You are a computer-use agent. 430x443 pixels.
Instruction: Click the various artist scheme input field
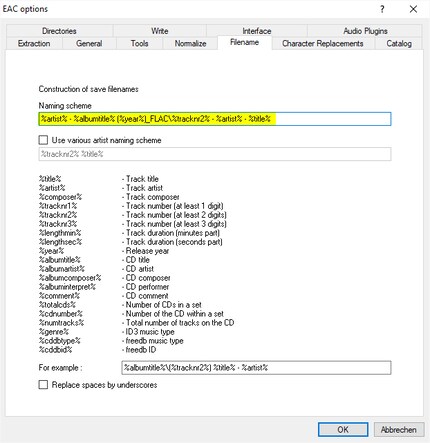tap(215, 154)
